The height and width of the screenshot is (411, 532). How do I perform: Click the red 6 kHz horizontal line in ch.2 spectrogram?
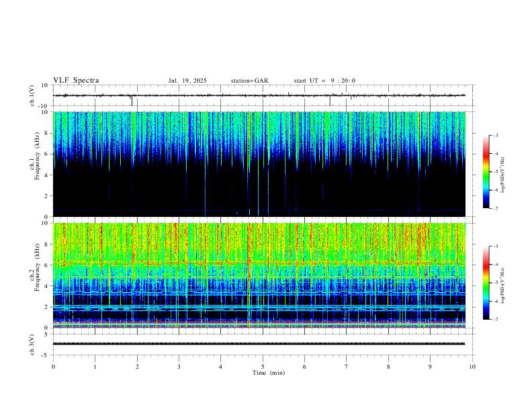259,263
